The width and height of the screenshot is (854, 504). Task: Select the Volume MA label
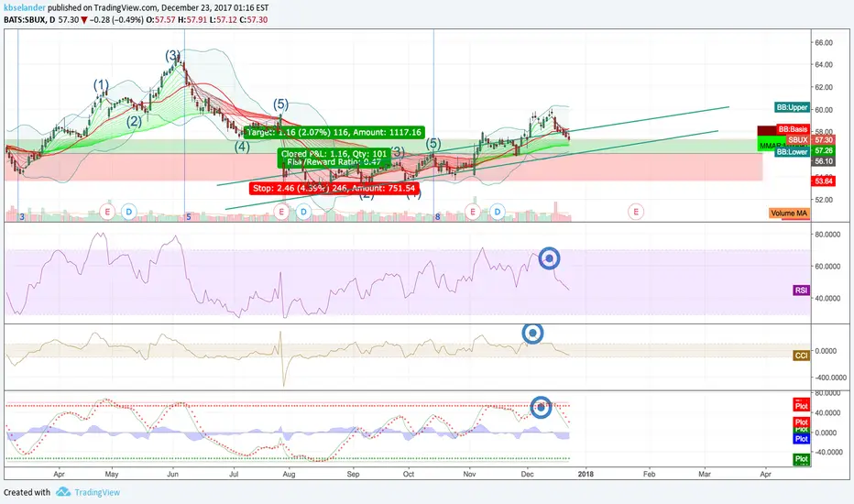pyautogui.click(x=789, y=213)
